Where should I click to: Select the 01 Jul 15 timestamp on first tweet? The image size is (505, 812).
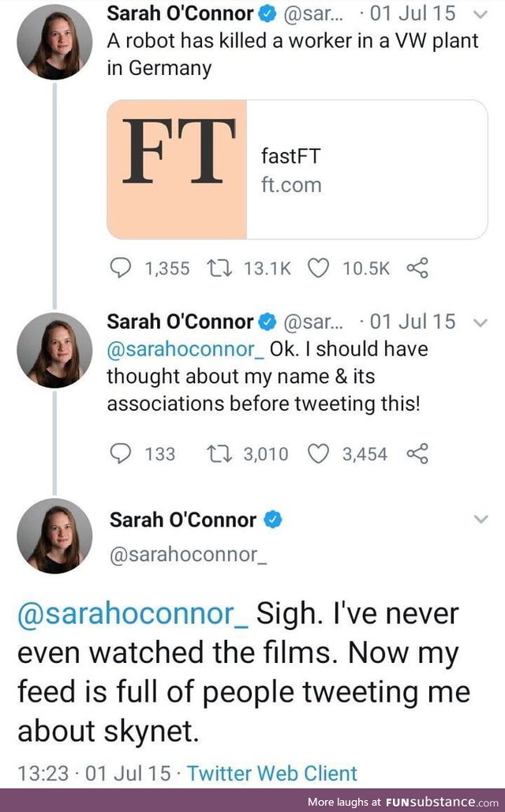[x=413, y=13]
